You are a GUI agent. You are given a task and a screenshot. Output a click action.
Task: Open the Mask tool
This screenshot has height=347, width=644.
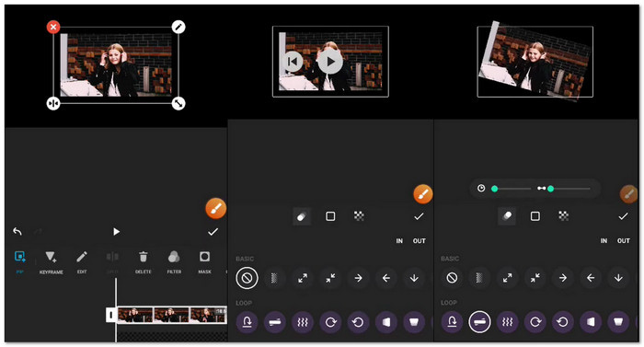(204, 262)
